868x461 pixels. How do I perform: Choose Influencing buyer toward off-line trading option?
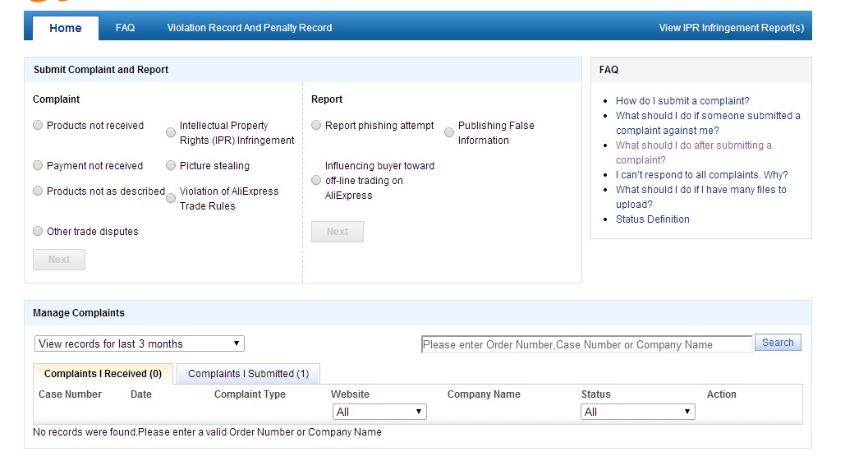[316, 181]
